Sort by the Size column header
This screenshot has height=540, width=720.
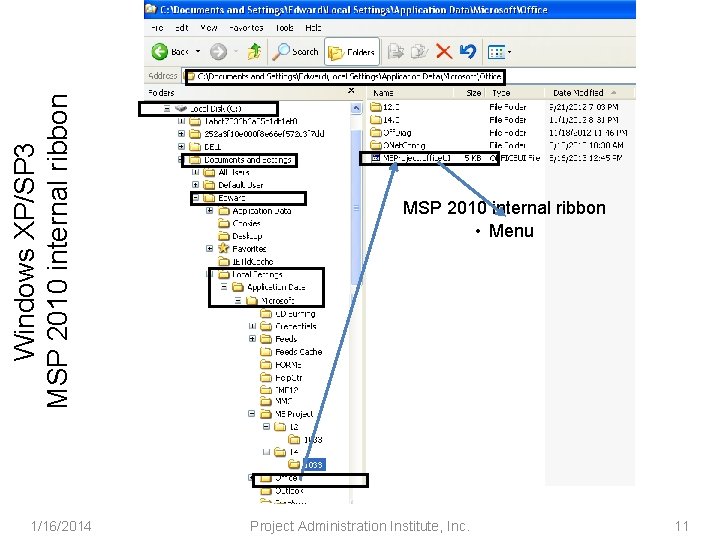(473, 93)
